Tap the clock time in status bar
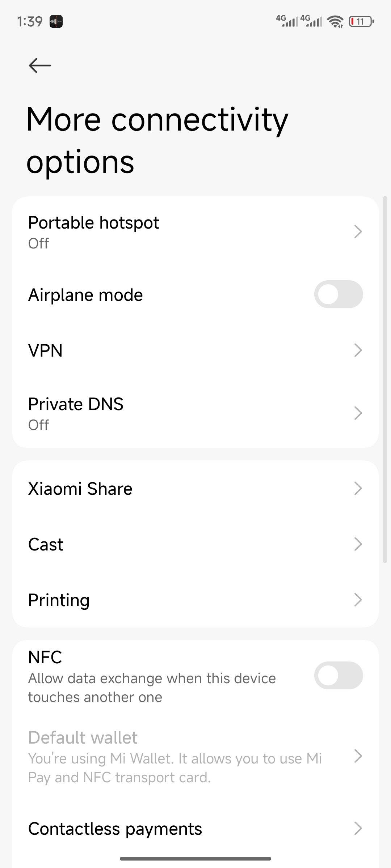This screenshot has width=391, height=868. [x=30, y=22]
